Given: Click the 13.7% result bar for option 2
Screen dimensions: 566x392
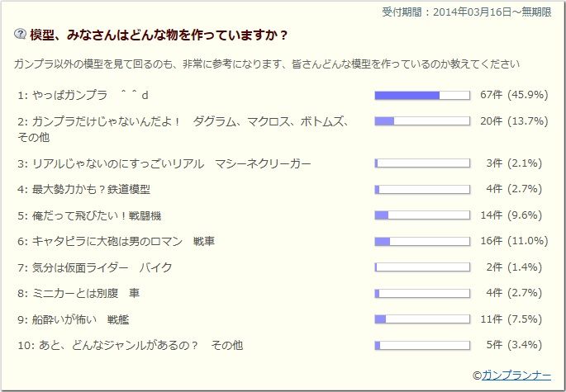Looking at the screenshot, I should (x=422, y=121).
